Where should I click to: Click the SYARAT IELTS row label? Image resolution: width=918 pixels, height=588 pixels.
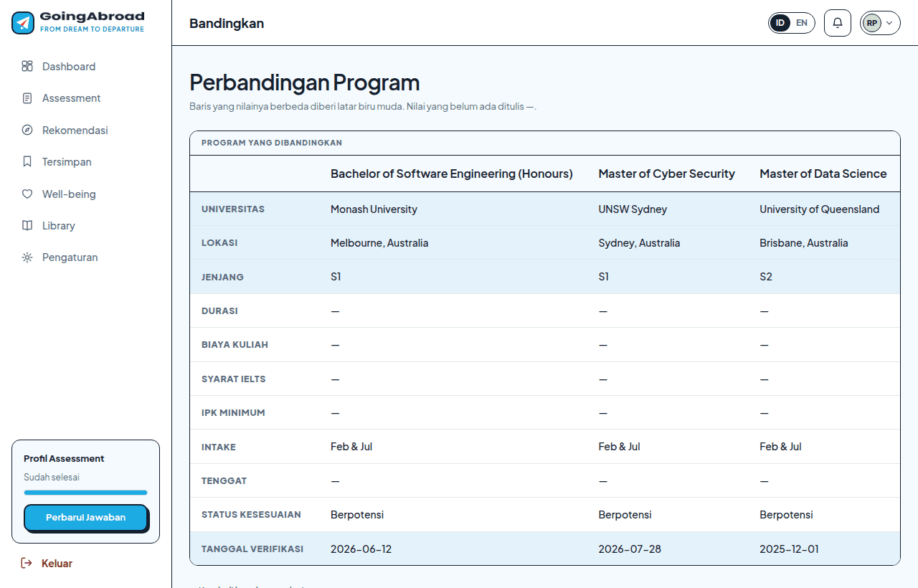click(234, 379)
